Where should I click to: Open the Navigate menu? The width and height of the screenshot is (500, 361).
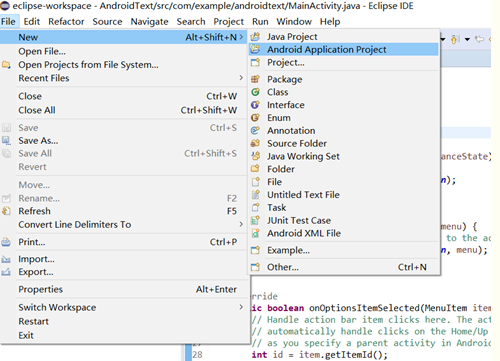pyautogui.click(x=149, y=22)
